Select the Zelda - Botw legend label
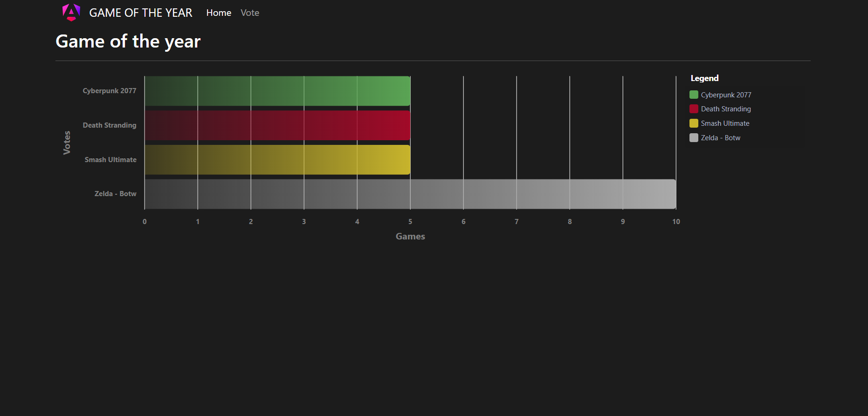 (x=720, y=138)
